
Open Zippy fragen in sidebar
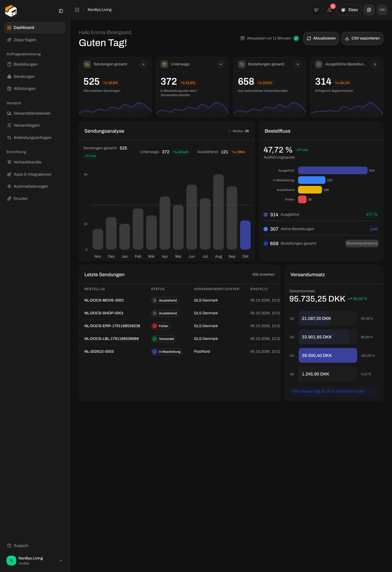click(x=35, y=40)
